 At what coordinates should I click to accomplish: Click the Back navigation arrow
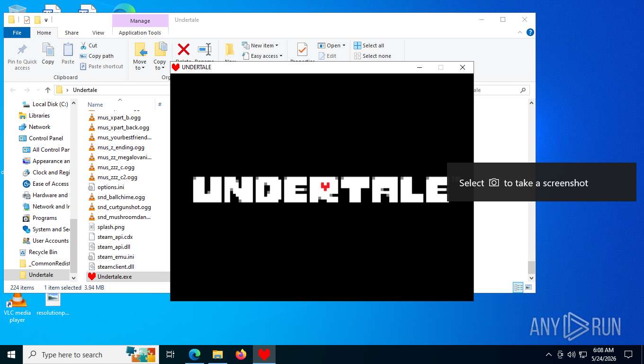pos(13,90)
